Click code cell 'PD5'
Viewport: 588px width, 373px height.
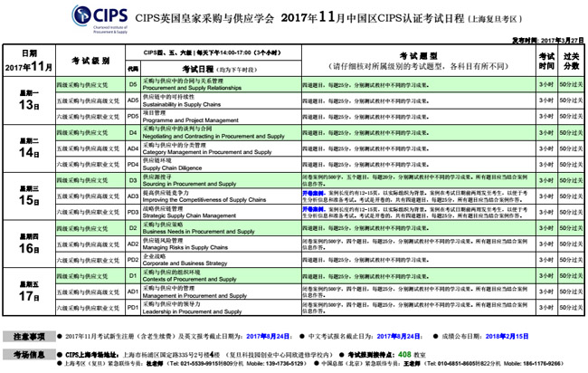(x=133, y=116)
